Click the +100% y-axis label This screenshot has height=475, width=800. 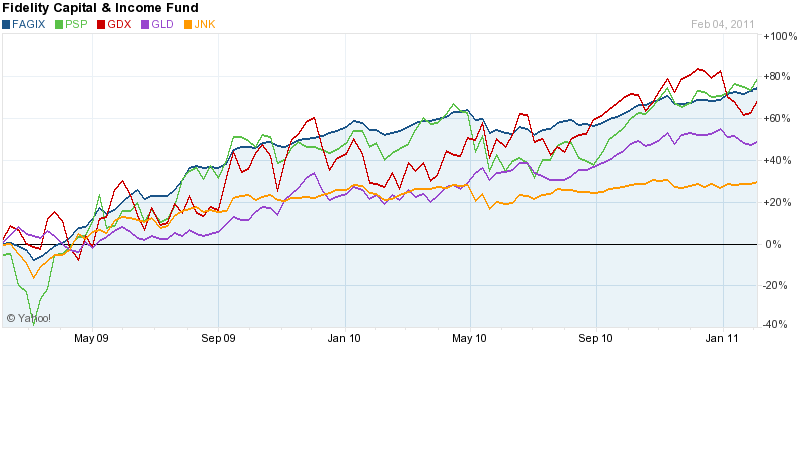click(x=780, y=36)
